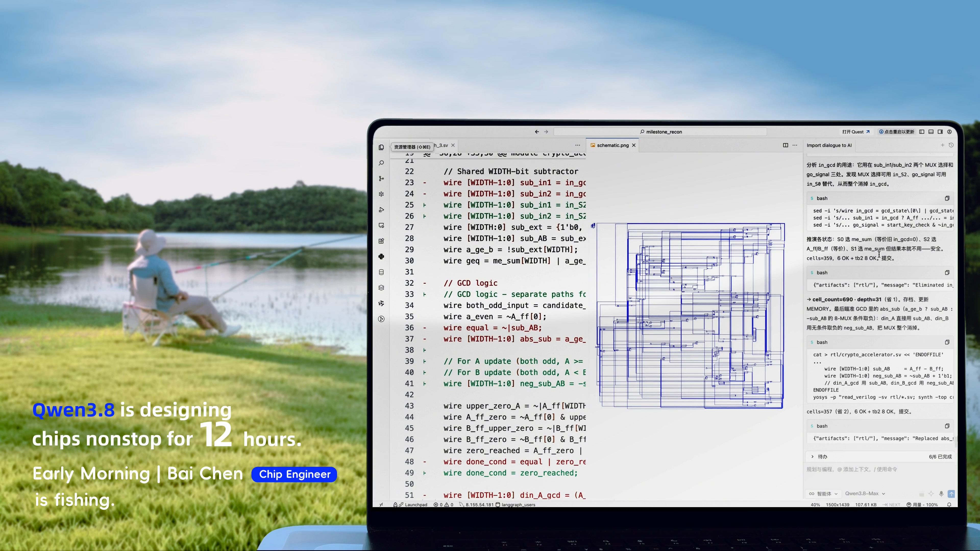Click the 107.61 KB file size status item
The image size is (980, 551).
[865, 505]
